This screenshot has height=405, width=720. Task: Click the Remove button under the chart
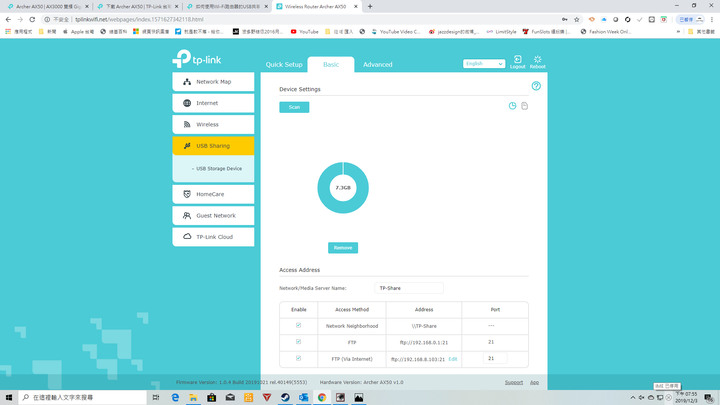pos(343,248)
